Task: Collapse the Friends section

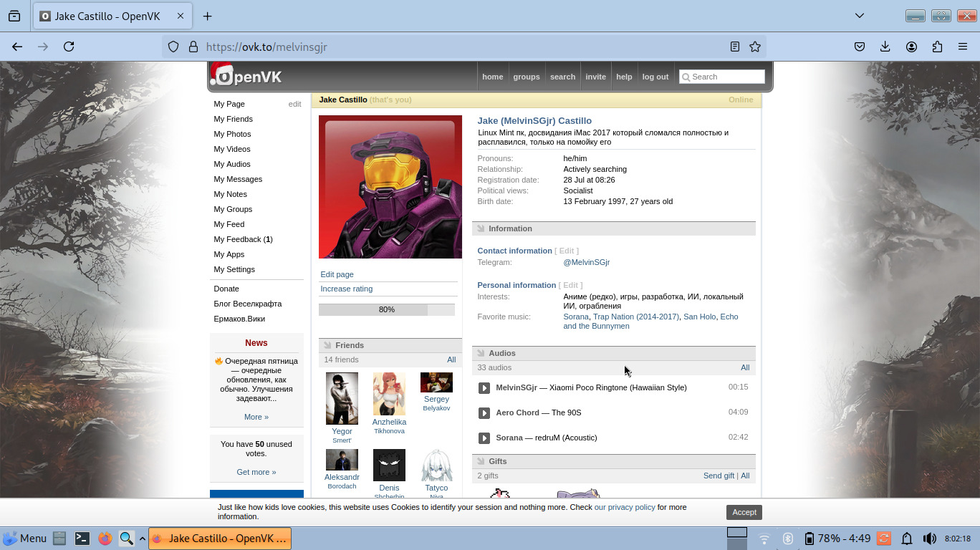Action: click(327, 345)
